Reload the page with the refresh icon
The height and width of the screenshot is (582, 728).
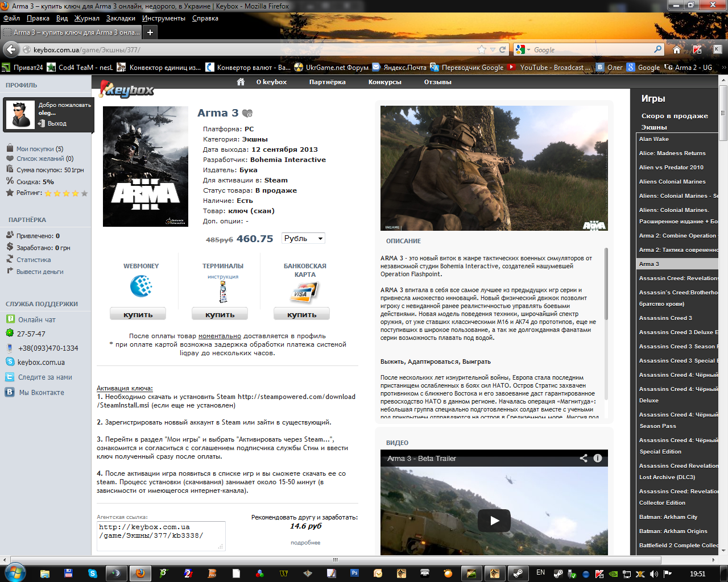(x=503, y=49)
